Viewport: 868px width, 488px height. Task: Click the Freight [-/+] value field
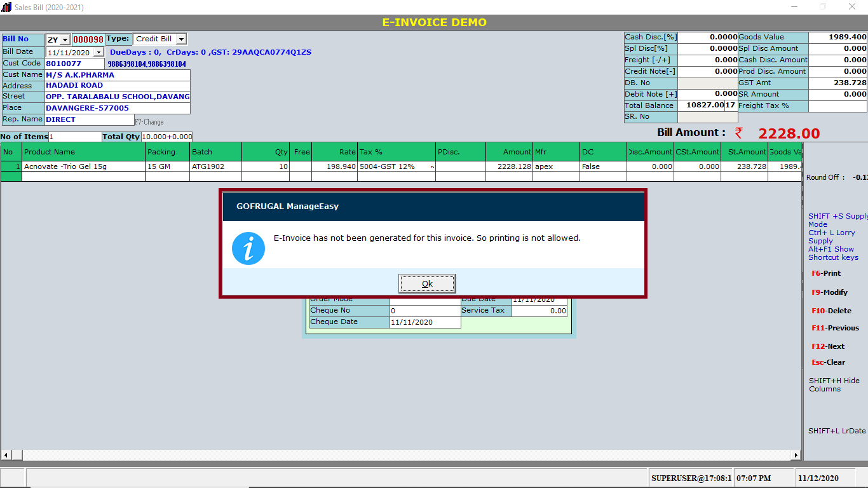(708, 60)
